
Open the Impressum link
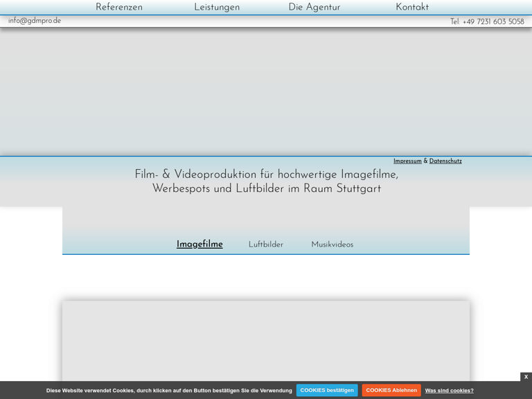pos(407,161)
